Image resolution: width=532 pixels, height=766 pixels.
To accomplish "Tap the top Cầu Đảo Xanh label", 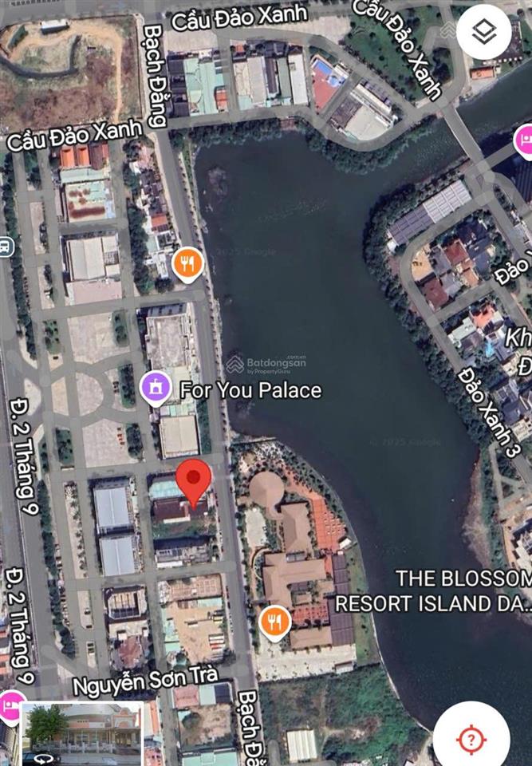I will 239,17.
